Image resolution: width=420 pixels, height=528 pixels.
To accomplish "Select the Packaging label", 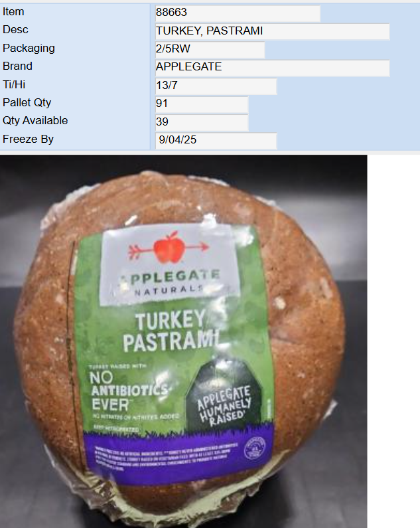I will [29, 48].
